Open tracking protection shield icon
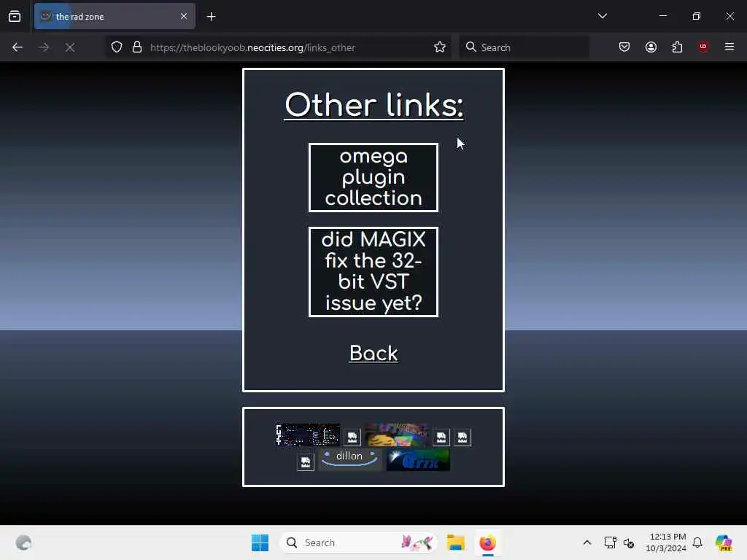747x560 pixels. (x=117, y=47)
